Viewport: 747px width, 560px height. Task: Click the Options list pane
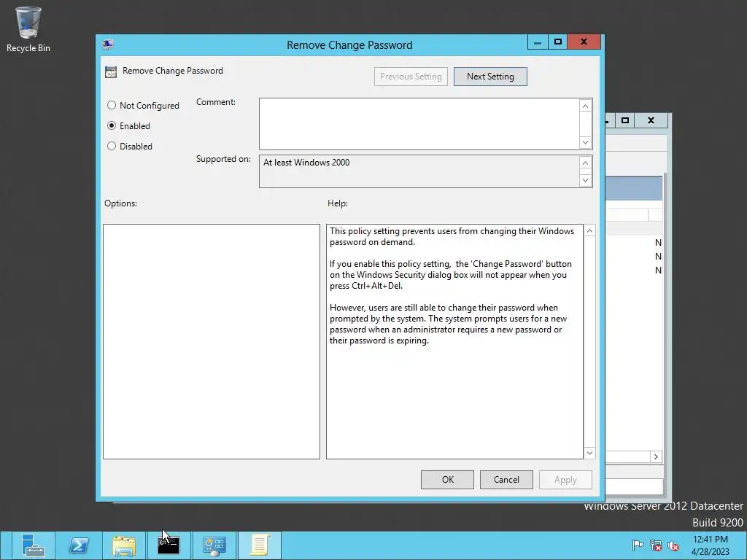point(212,341)
